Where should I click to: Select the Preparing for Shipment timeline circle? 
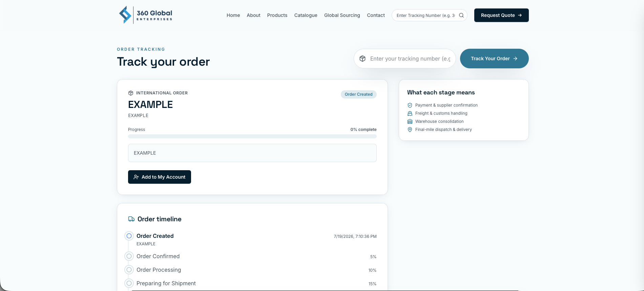(129, 283)
